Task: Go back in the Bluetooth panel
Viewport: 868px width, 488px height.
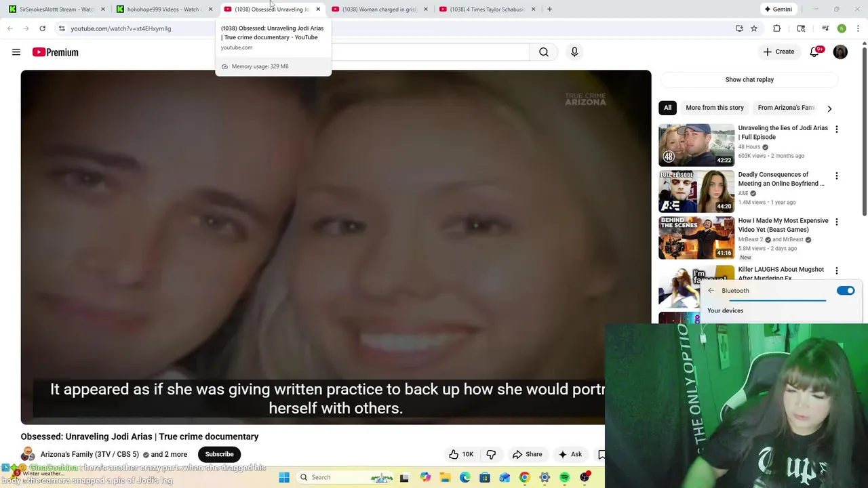Action: click(711, 291)
